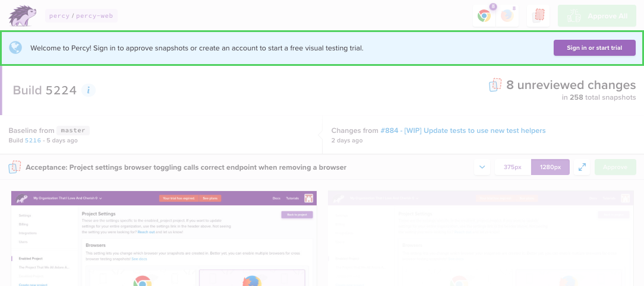The image size is (644, 286).
Task: Click the unreviewed changes snapshot icon
Action: (495, 85)
